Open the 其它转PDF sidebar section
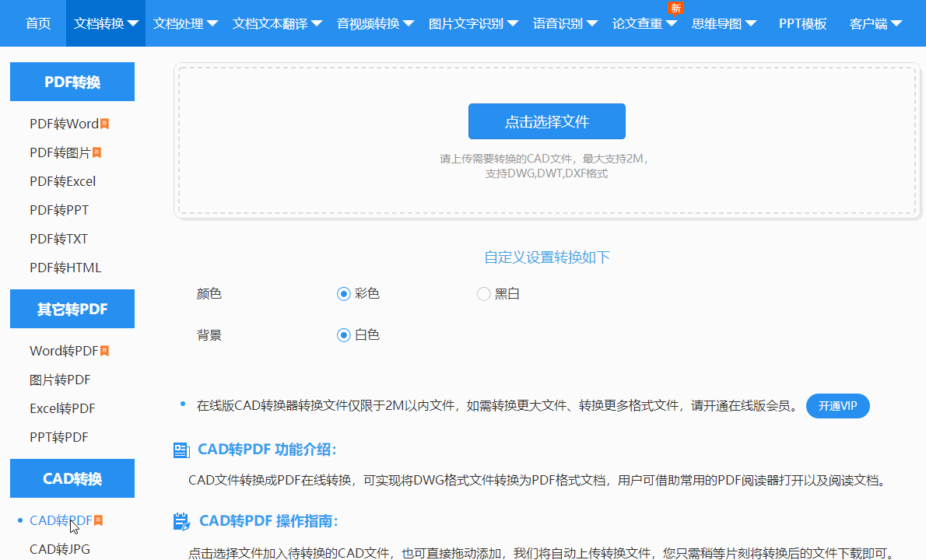 [72, 309]
